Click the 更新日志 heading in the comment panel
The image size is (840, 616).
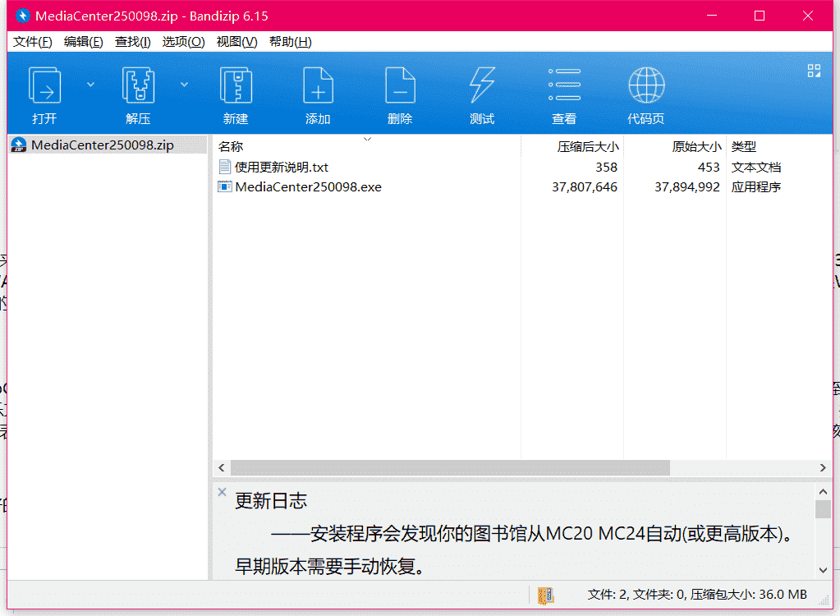pos(271,501)
